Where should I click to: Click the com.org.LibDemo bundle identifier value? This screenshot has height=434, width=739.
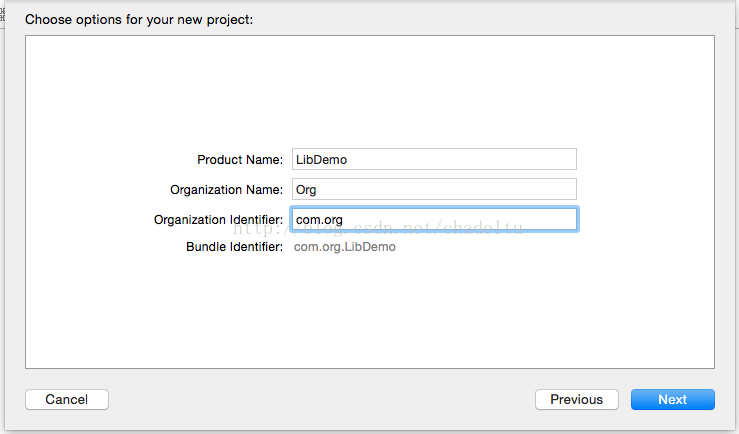pyautogui.click(x=345, y=246)
